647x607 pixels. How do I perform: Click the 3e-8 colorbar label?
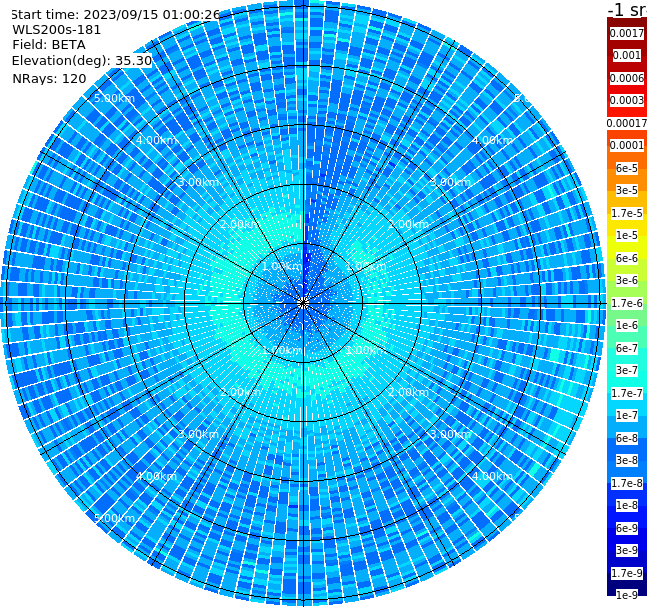click(x=627, y=460)
